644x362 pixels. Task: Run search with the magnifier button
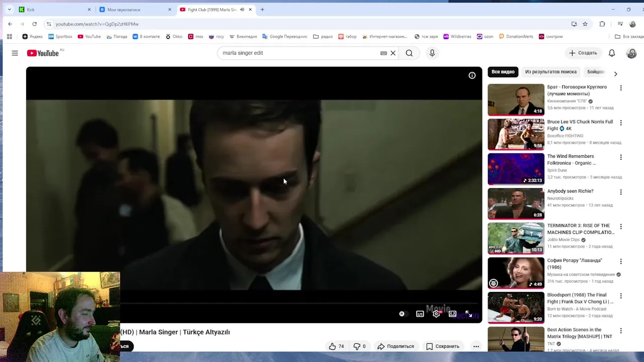[409, 53]
